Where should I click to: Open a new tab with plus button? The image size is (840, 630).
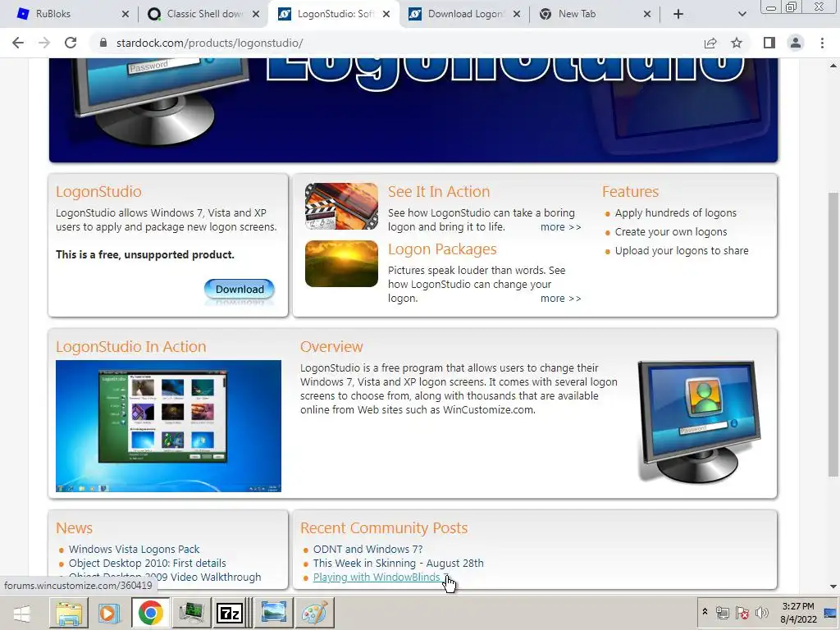[678, 14]
